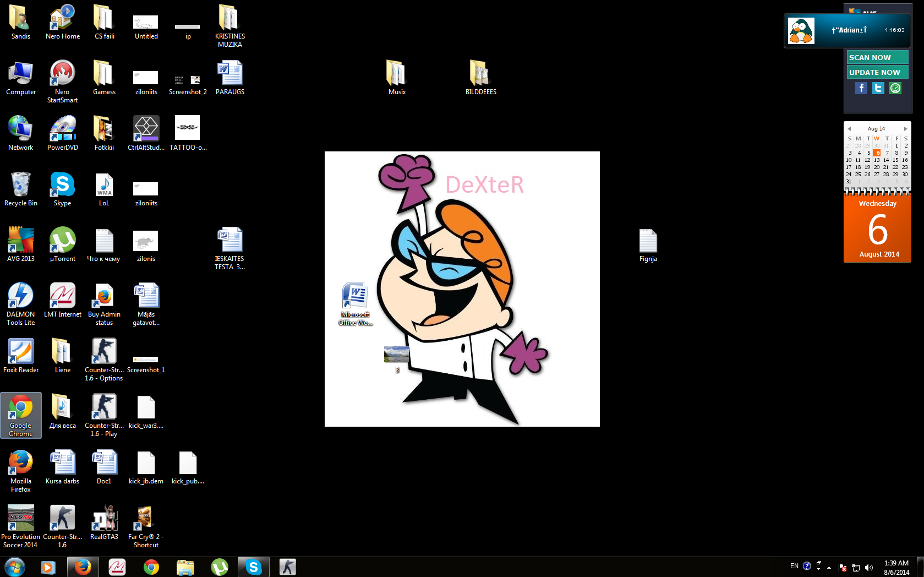
Task: Open the KRISTINES MUZIKA folder
Action: click(x=229, y=25)
